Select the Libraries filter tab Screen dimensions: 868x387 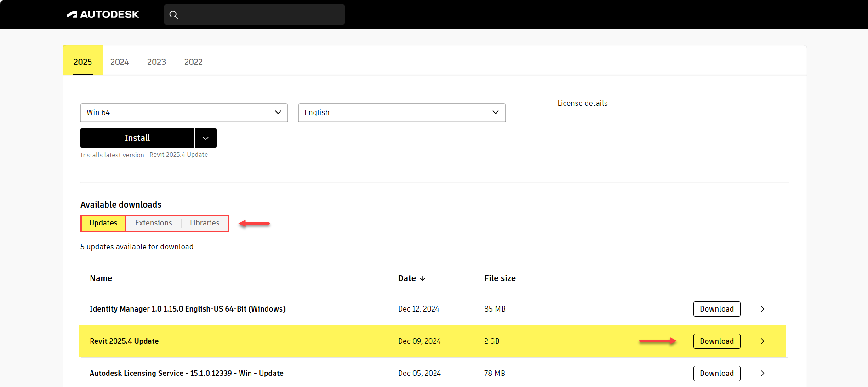click(205, 223)
